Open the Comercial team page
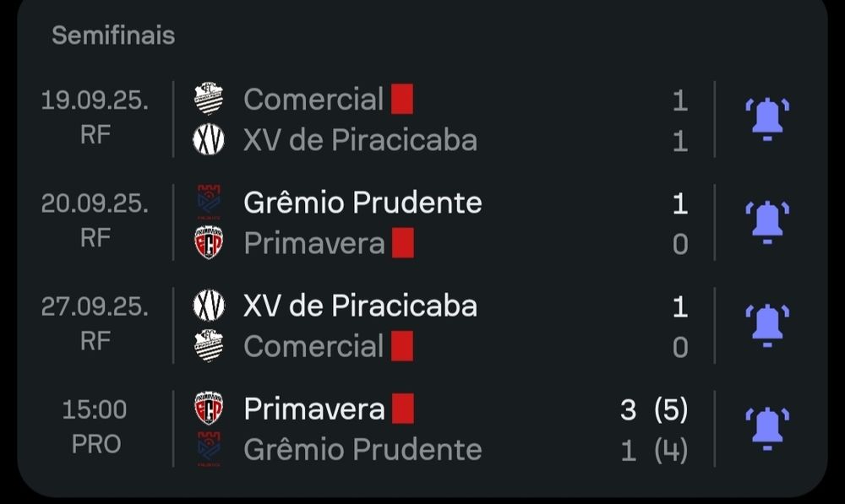Screen dimensions: 845x504 click(x=314, y=99)
